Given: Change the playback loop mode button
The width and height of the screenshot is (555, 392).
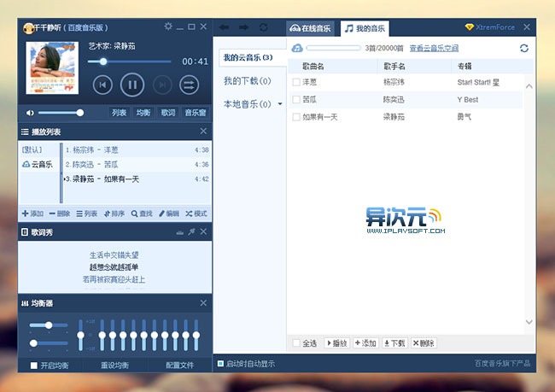Looking at the screenshot, I should pyautogui.click(x=189, y=85).
